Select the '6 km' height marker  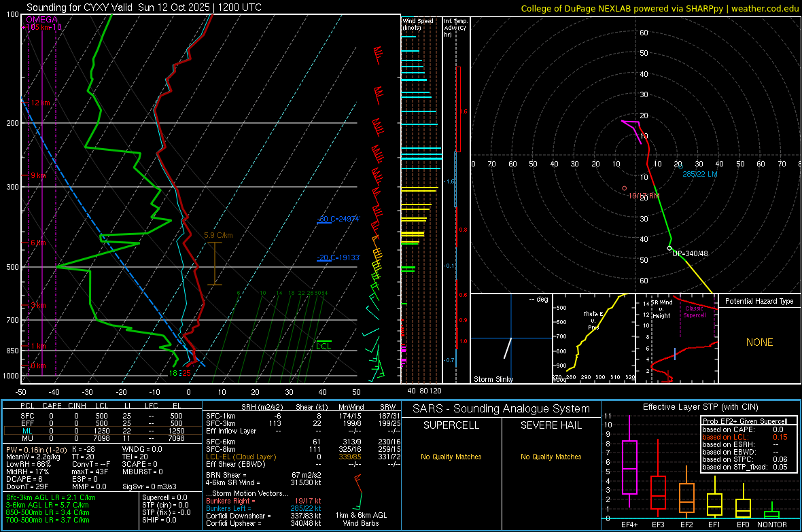(38, 243)
